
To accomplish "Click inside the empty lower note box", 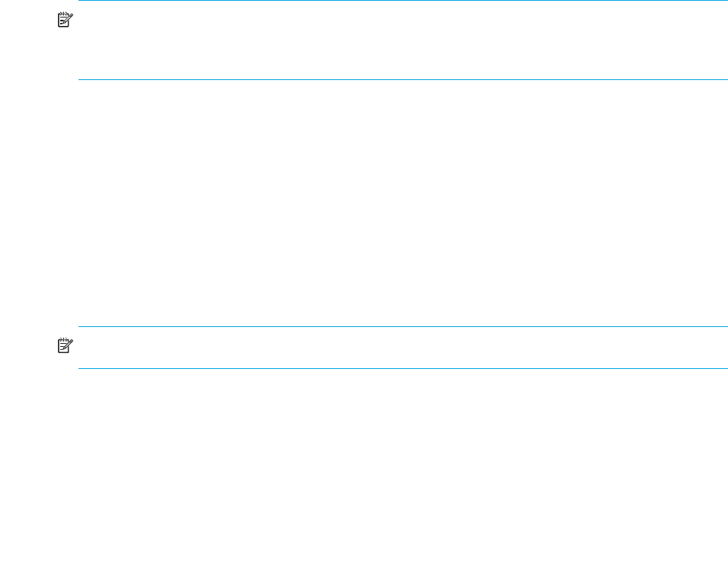I will pyautogui.click(x=403, y=348).
